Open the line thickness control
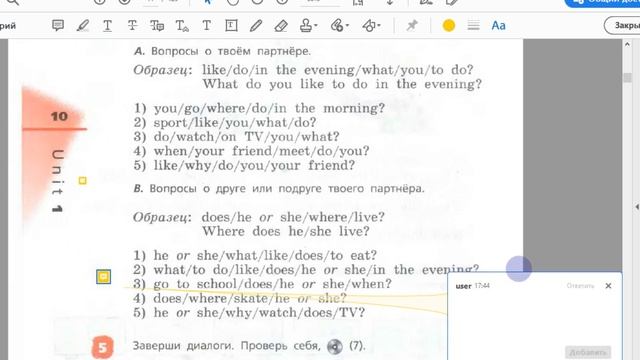 coord(473,25)
